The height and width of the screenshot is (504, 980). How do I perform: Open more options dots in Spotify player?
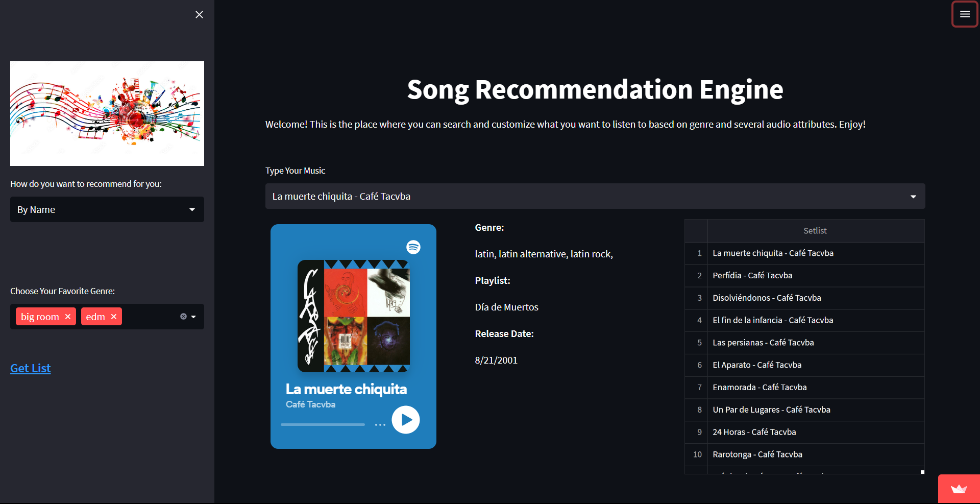pos(380,425)
